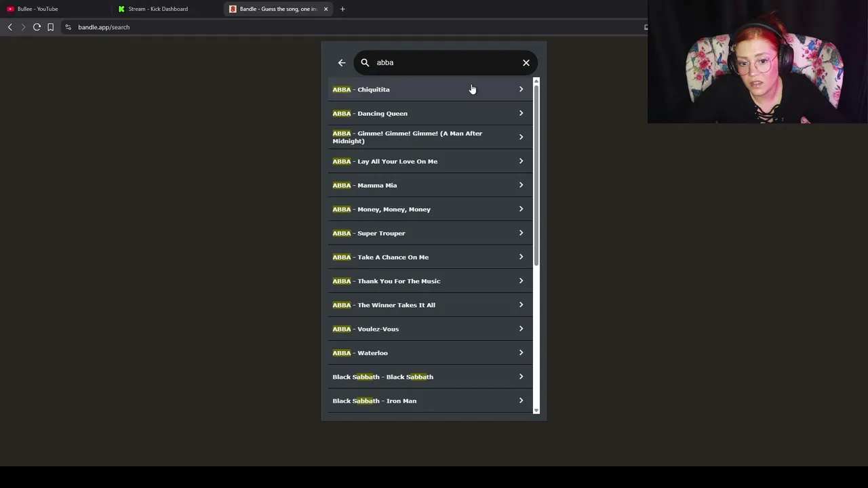Open chevron for ABBA - Mamma Mia

click(x=521, y=185)
